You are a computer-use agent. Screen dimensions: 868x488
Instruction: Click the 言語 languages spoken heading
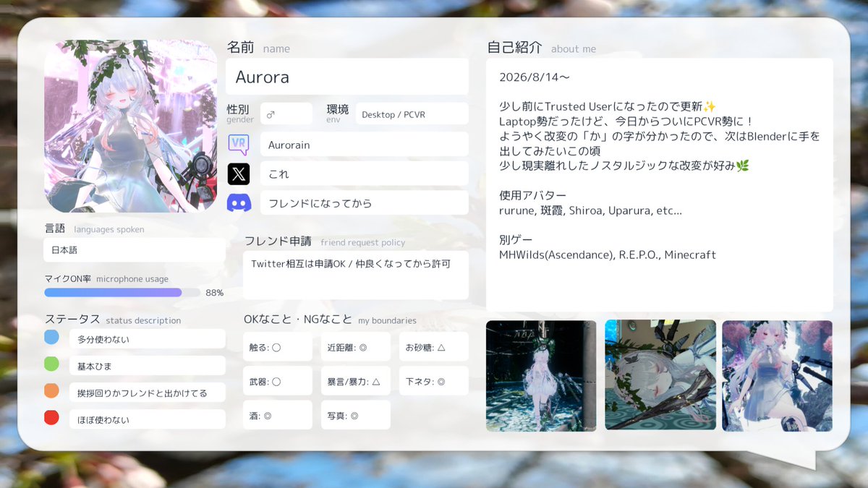[x=94, y=228]
